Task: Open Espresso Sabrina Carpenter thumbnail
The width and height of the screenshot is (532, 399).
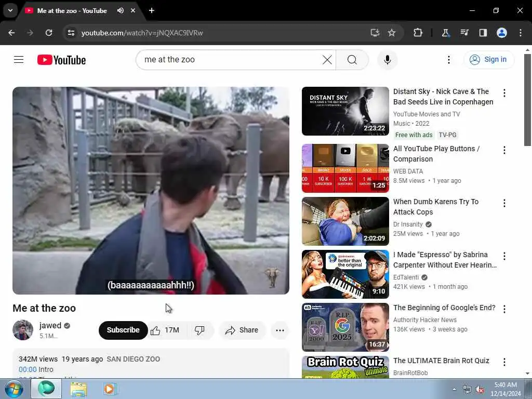Action: [345, 274]
